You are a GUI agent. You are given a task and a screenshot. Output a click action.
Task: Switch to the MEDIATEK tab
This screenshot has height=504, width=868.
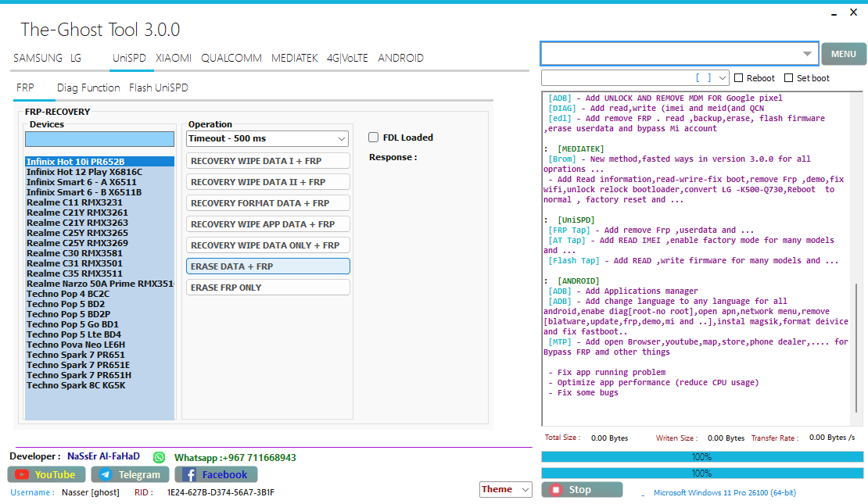tap(294, 58)
